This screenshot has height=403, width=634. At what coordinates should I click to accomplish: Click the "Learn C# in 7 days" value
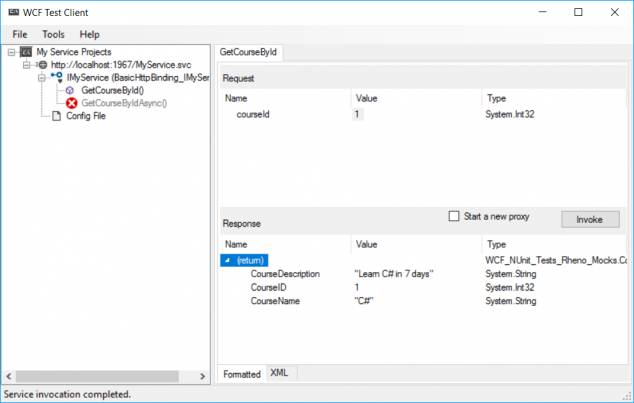394,274
